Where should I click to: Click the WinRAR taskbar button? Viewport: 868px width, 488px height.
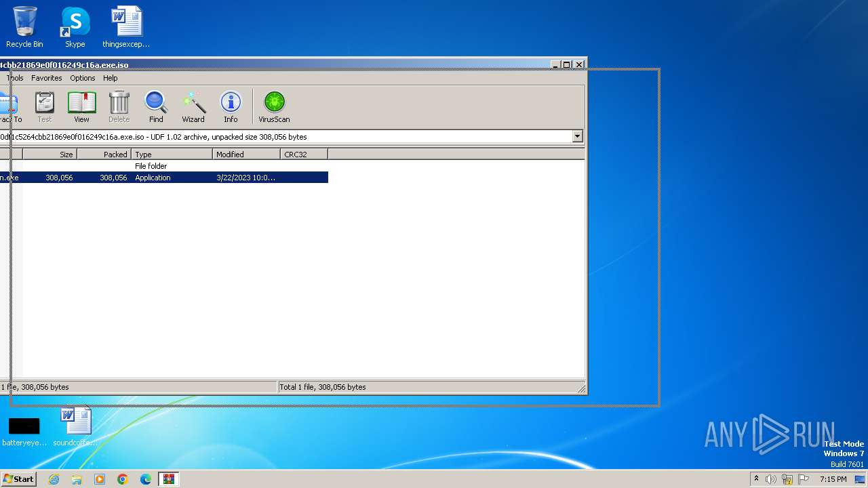168,479
